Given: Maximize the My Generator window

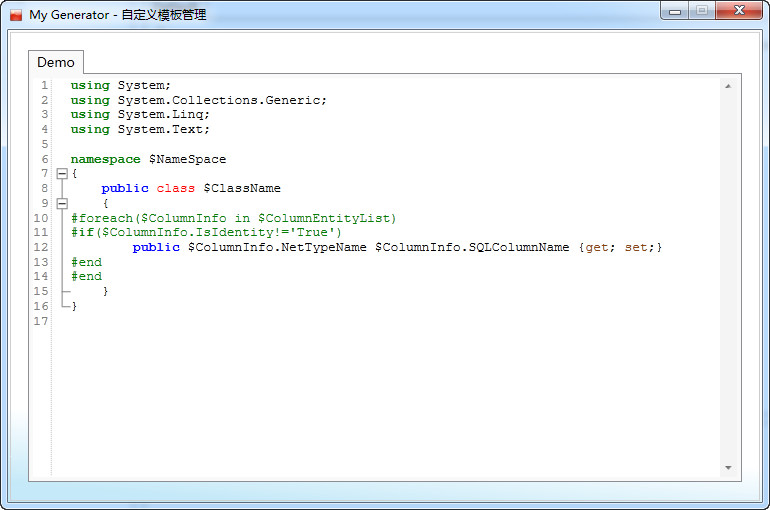Looking at the screenshot, I should pos(702,10).
